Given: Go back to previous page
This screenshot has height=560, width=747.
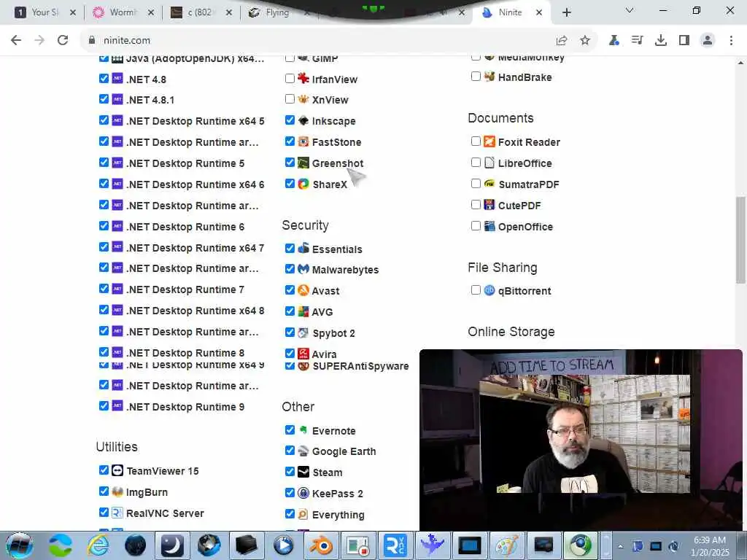Looking at the screenshot, I should point(16,41).
